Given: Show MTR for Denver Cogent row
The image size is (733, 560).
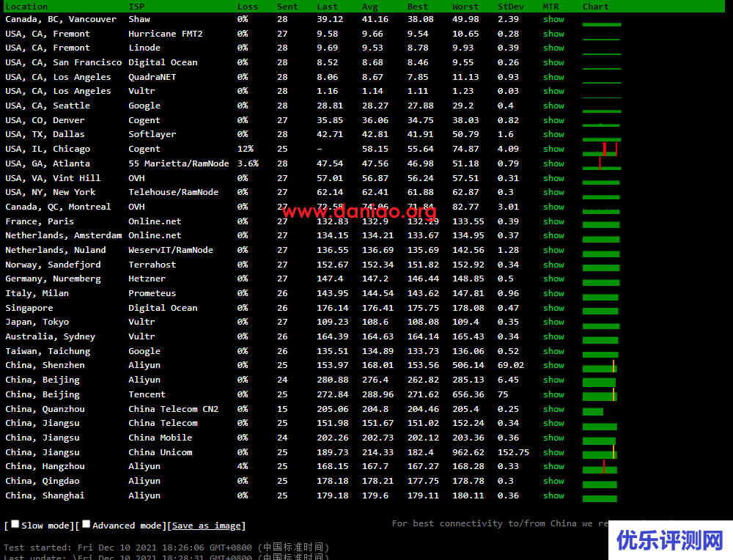Looking at the screenshot, I should pos(553,120).
